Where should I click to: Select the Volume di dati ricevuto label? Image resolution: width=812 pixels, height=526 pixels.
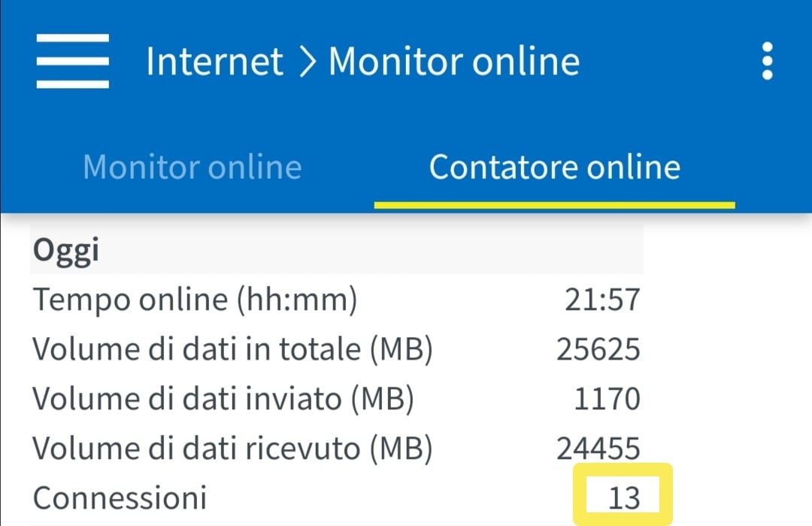tap(232, 448)
